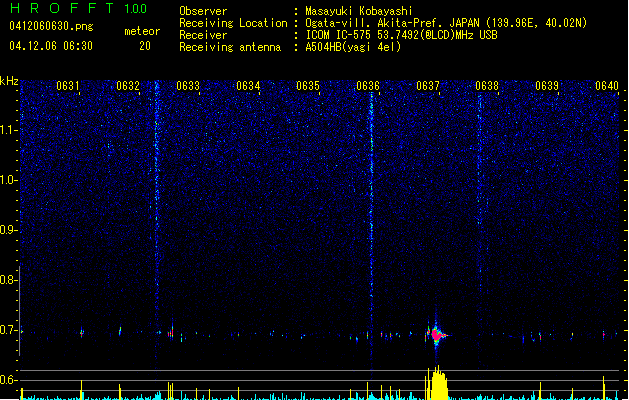Image resolution: width=629 pixels, height=400 pixels.
Task: Click the observer name Masayuki Kobayashi
Action: point(359,11)
